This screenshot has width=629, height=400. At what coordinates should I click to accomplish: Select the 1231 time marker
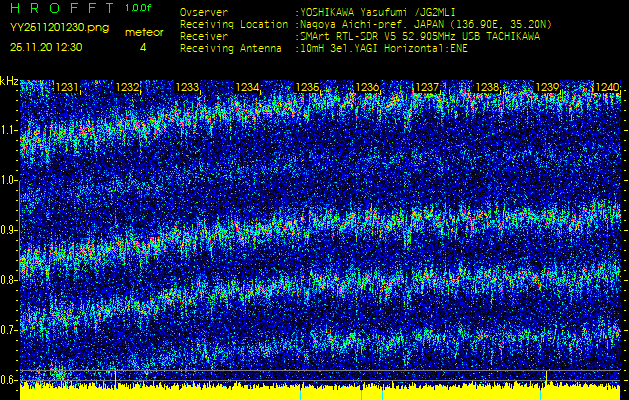pos(68,88)
